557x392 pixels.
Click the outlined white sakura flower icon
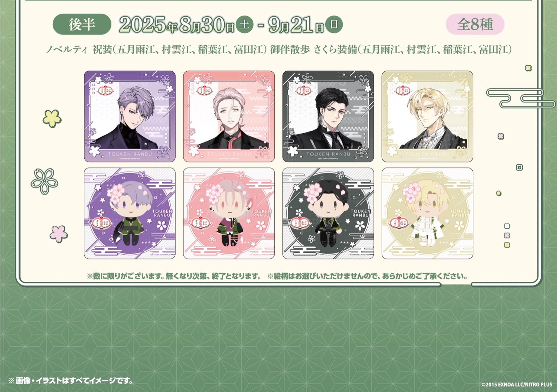45,181
